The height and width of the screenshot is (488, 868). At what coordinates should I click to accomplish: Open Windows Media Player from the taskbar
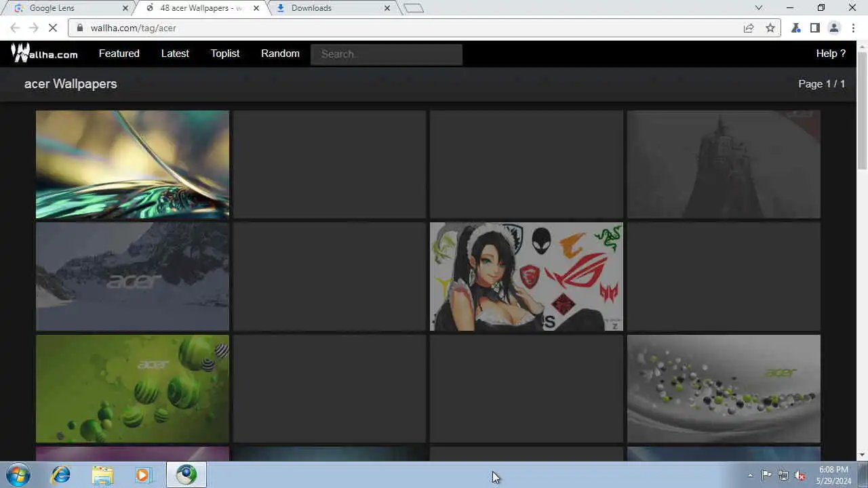[143, 475]
